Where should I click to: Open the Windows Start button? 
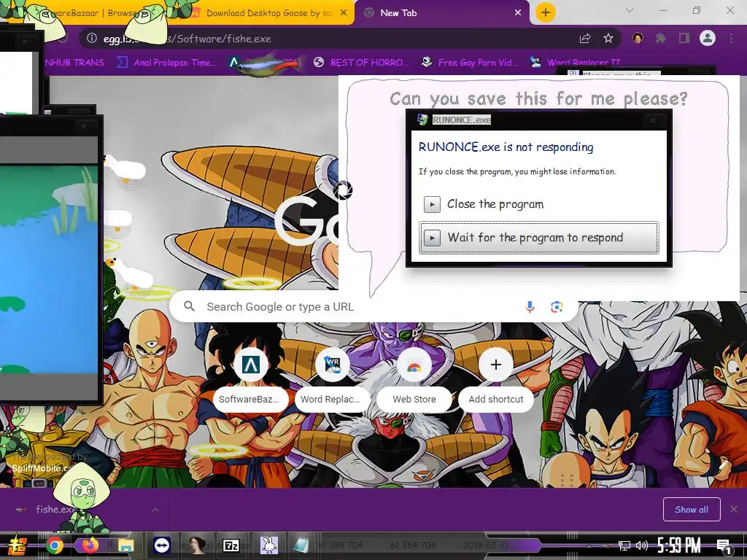coord(16,545)
